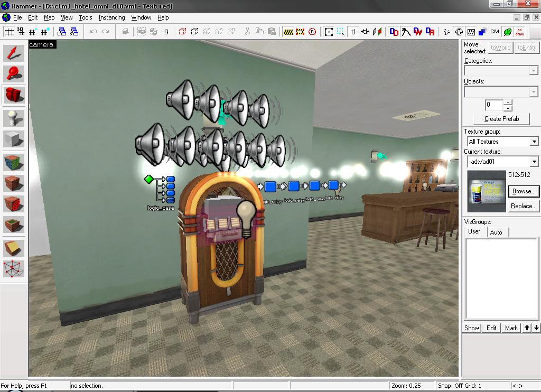Open the Instancing menu
Screen dimensions: 541x392
(111, 17)
